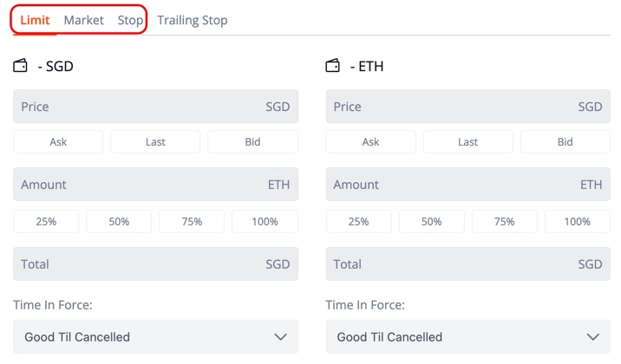Choose 100% under the ETH wallet
The image size is (621, 364).
(578, 222)
